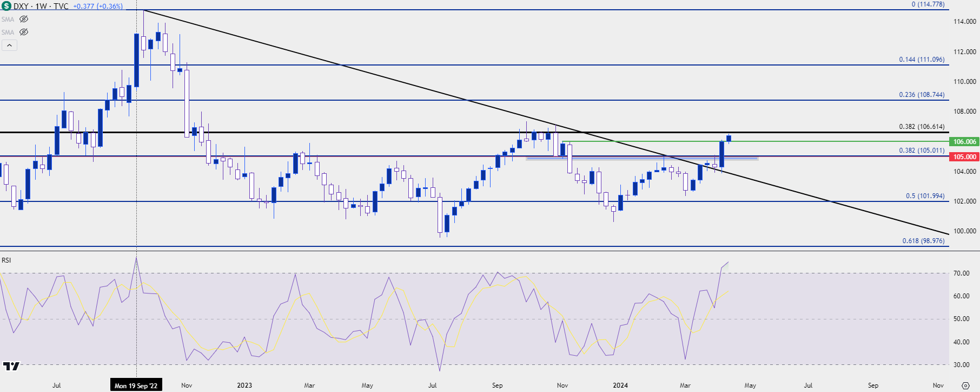Select the 0.5 (101.994) Fibonacci label
This screenshot has width=980, height=392.
click(x=925, y=196)
